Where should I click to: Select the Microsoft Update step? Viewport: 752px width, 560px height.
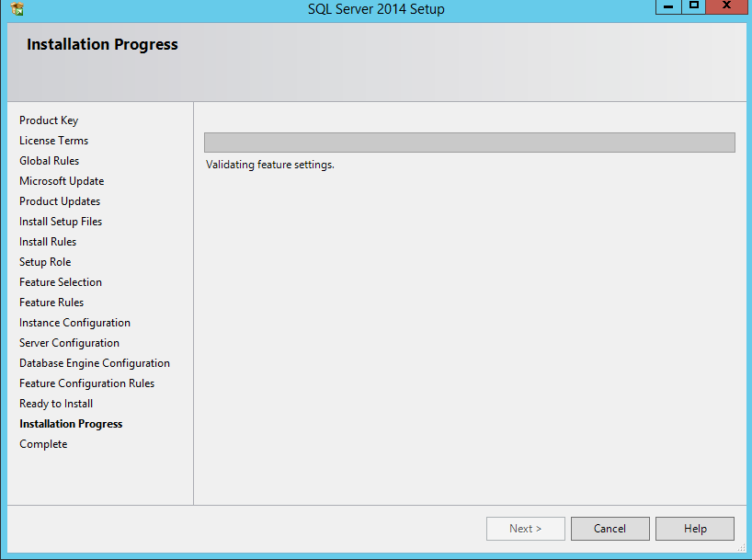point(62,181)
